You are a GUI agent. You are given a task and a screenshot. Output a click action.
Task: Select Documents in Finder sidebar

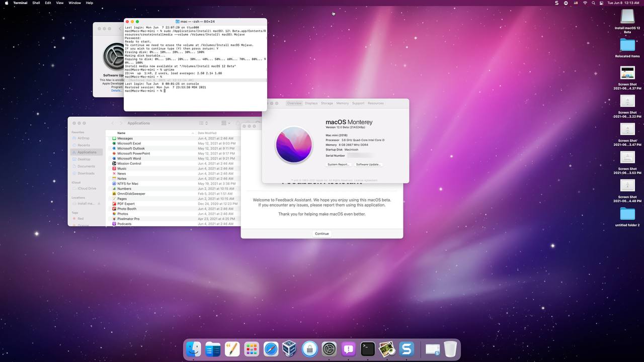(87, 166)
